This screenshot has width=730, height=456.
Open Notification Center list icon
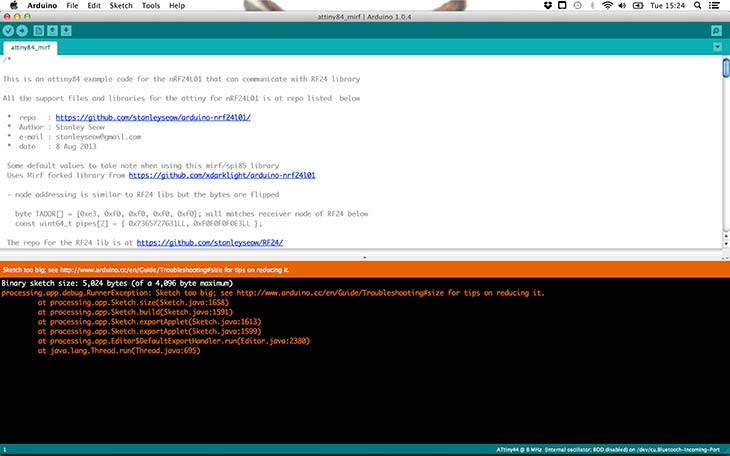pyautogui.click(x=714, y=6)
